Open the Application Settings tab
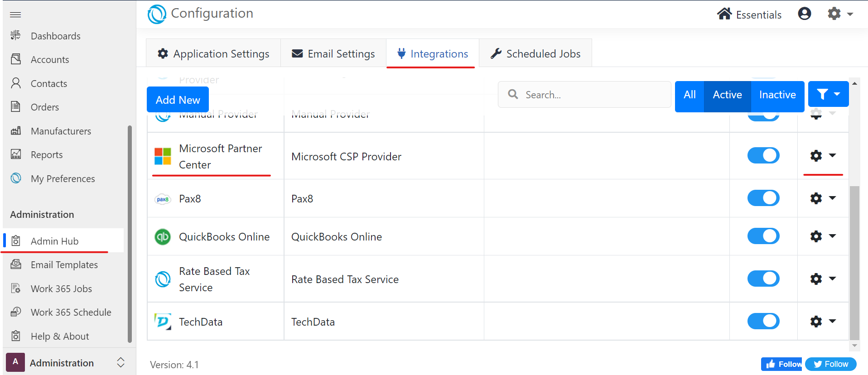Viewport: 868px width, 375px height. (x=213, y=53)
